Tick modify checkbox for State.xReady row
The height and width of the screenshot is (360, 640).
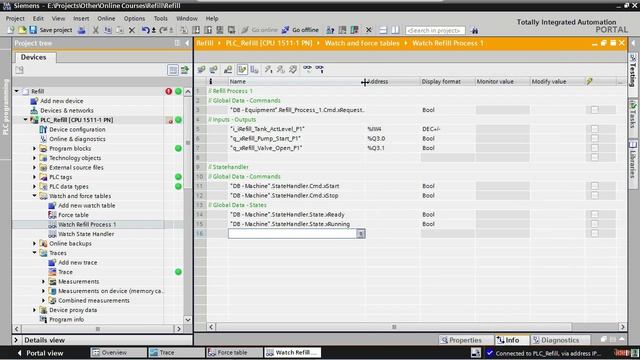(595, 214)
